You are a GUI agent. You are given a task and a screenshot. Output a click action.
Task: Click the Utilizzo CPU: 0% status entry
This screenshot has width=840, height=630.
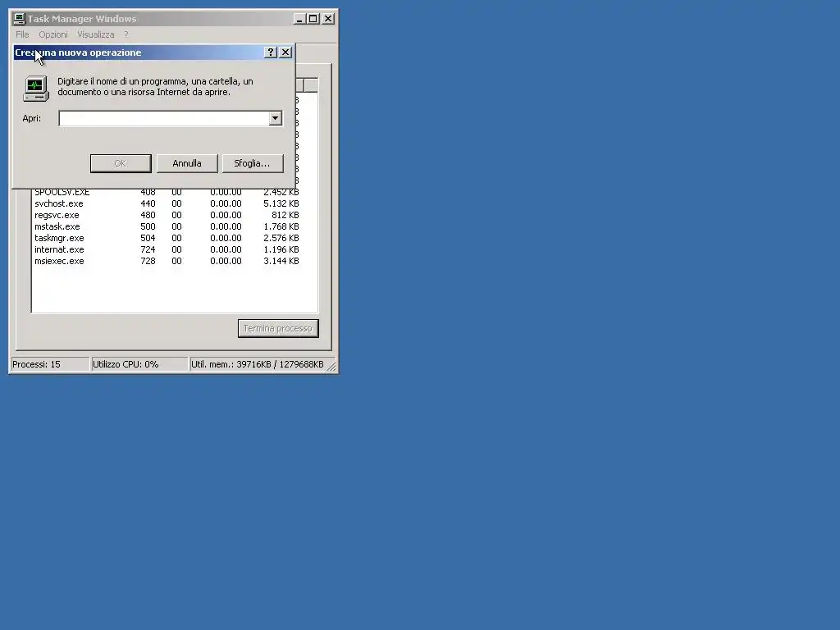click(139, 364)
